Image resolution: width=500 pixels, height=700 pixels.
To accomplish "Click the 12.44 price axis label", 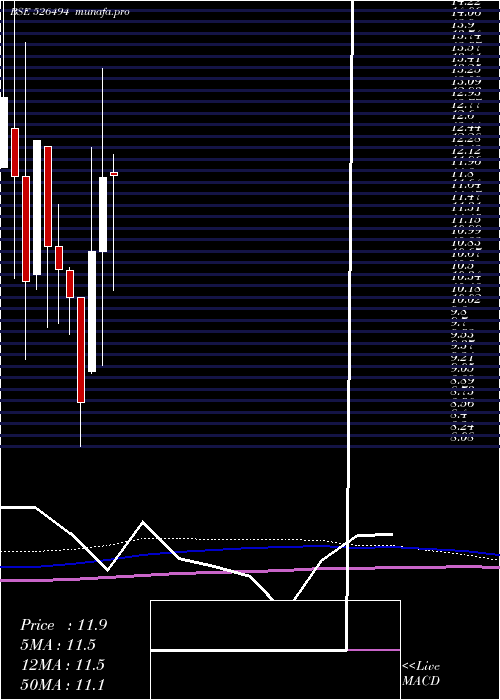I will point(467,128).
